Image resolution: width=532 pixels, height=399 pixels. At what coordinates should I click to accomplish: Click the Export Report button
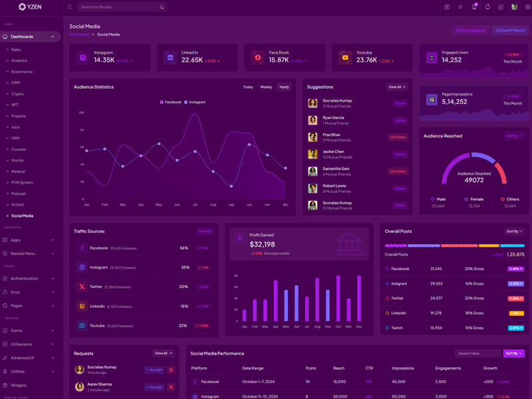pyautogui.click(x=510, y=31)
